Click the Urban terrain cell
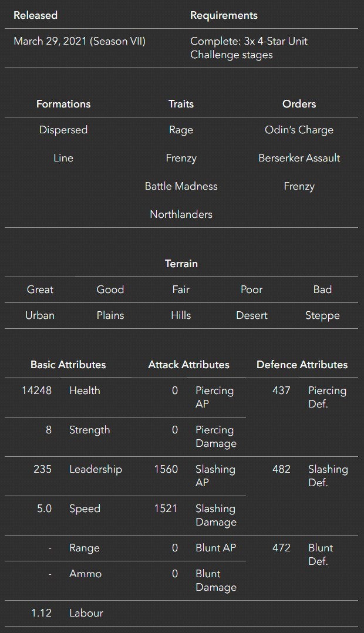The width and height of the screenshot is (364, 633). 40,315
